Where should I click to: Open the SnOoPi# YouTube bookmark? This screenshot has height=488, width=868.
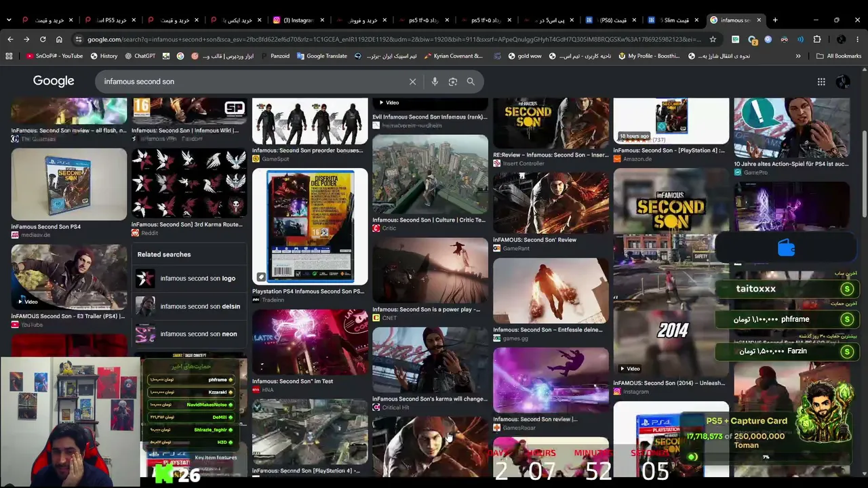click(x=54, y=56)
